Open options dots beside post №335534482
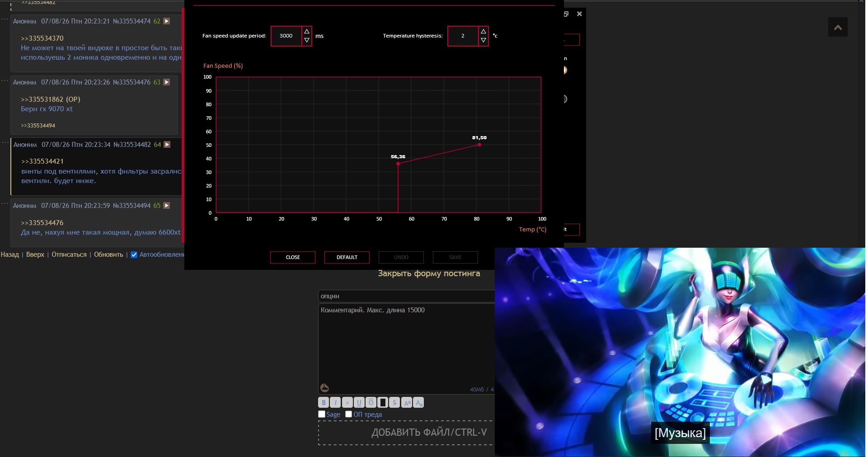 pyautogui.click(x=5, y=142)
